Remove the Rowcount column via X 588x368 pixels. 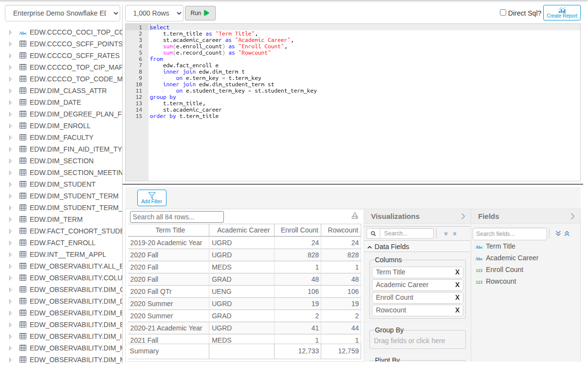click(x=457, y=310)
